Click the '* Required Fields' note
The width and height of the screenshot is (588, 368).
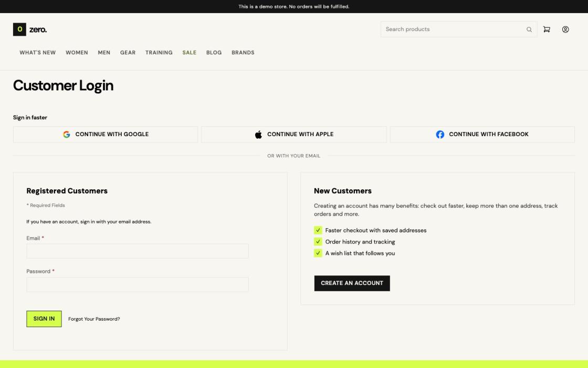(46, 206)
